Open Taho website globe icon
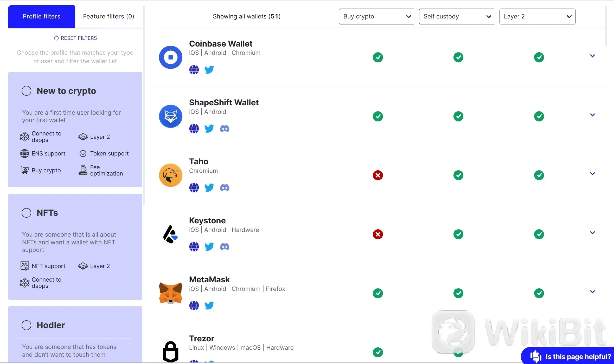 [x=194, y=188]
